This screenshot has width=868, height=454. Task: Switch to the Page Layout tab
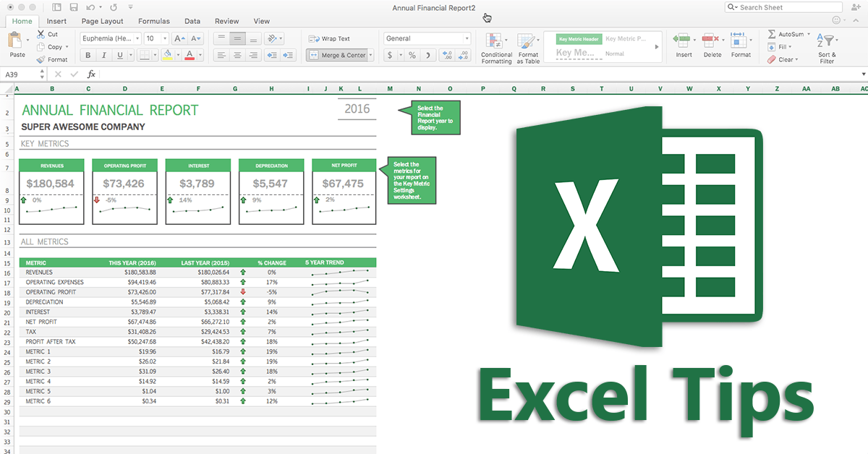(x=102, y=22)
